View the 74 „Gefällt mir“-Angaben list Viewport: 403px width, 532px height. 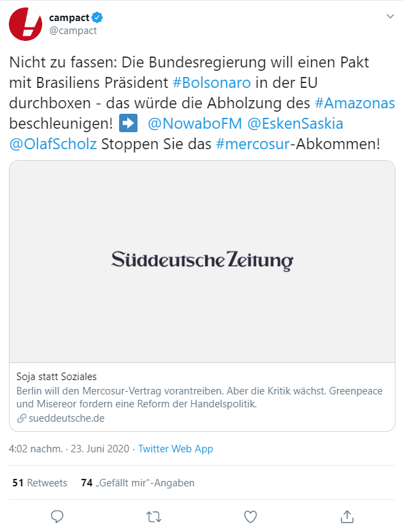[138, 483]
